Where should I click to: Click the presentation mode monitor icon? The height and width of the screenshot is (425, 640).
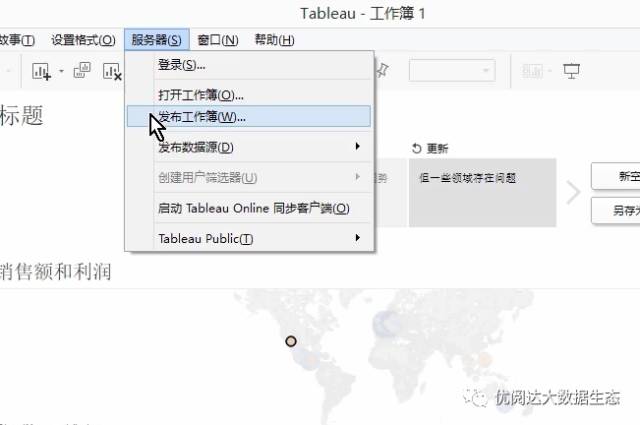[571, 71]
